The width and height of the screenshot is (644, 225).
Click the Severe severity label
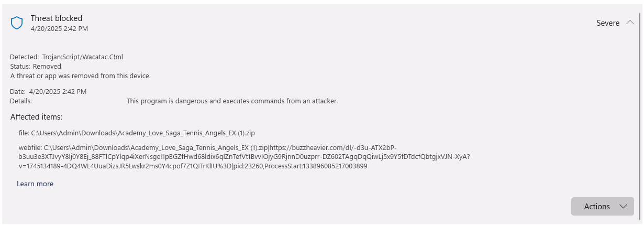tap(608, 23)
